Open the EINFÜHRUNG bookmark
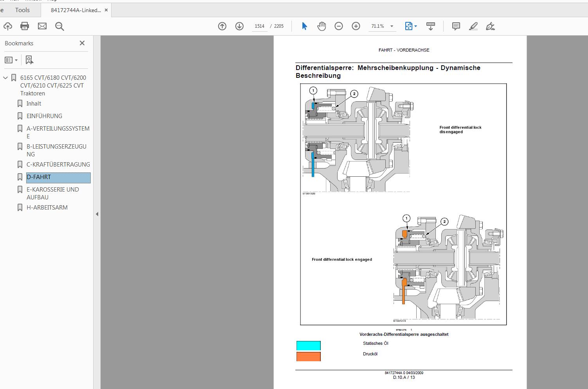This screenshot has width=588, height=389. [x=44, y=116]
